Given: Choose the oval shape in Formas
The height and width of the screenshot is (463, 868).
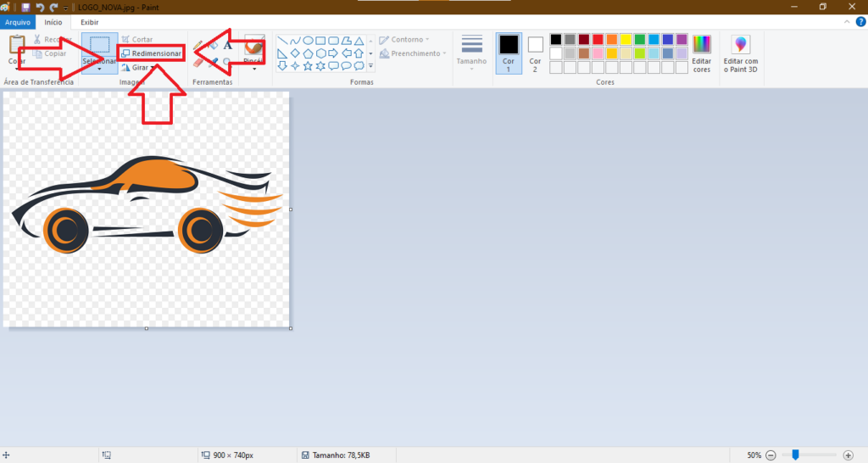Looking at the screenshot, I should pos(309,40).
